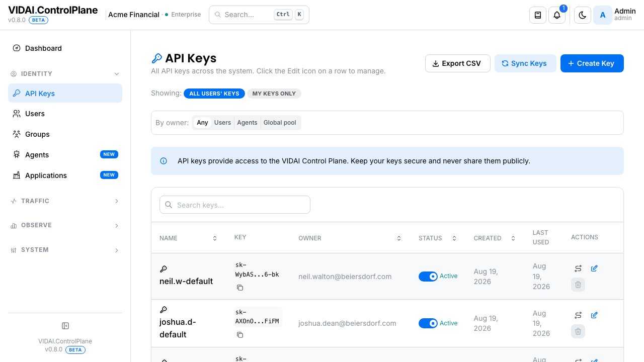Click Create Key button
Viewport: 644px width, 362px height.
592,63
